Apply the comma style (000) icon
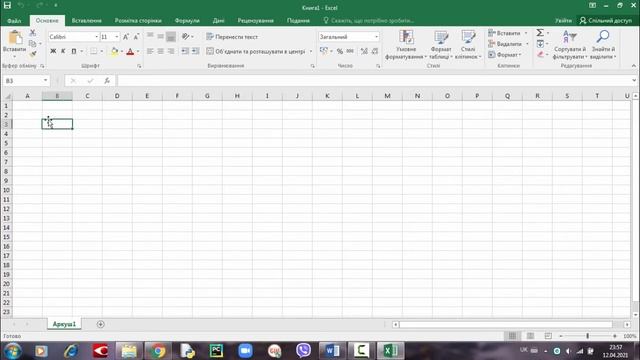The image size is (640, 360). tap(350, 51)
